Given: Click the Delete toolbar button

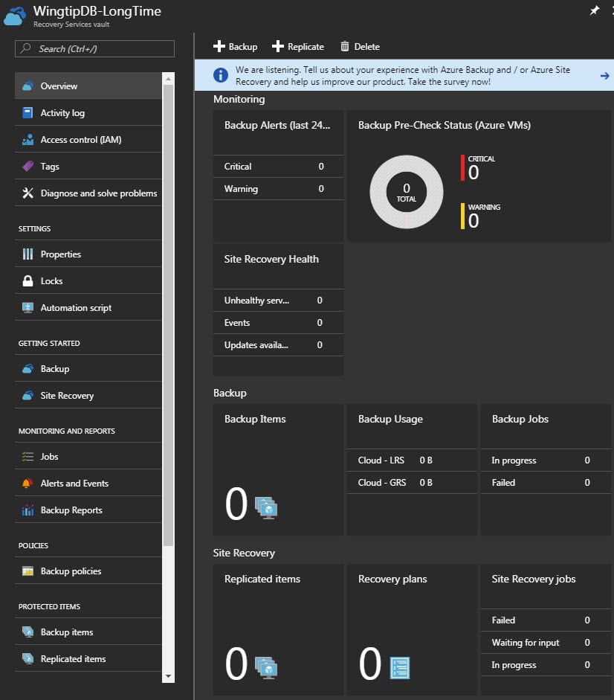Looking at the screenshot, I should coord(360,46).
